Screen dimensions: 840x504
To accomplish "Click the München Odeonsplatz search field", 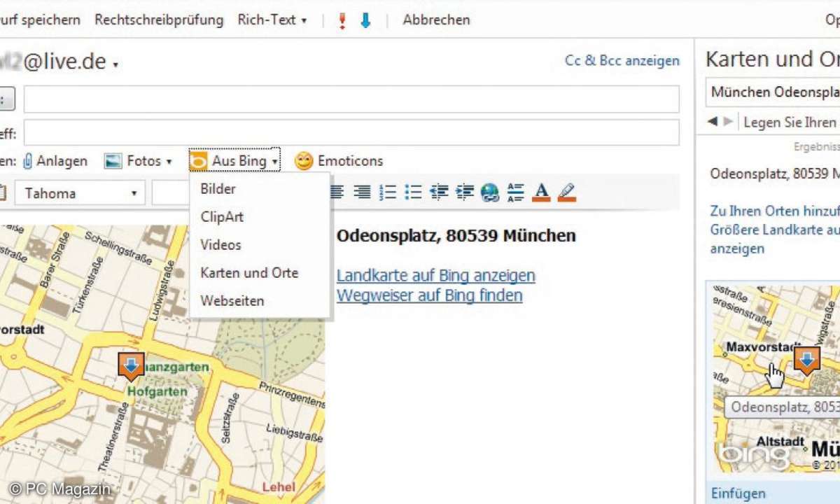I will point(773,92).
